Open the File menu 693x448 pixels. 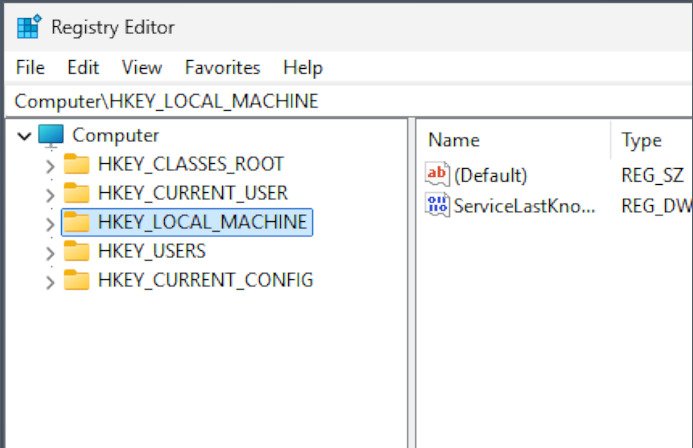30,68
